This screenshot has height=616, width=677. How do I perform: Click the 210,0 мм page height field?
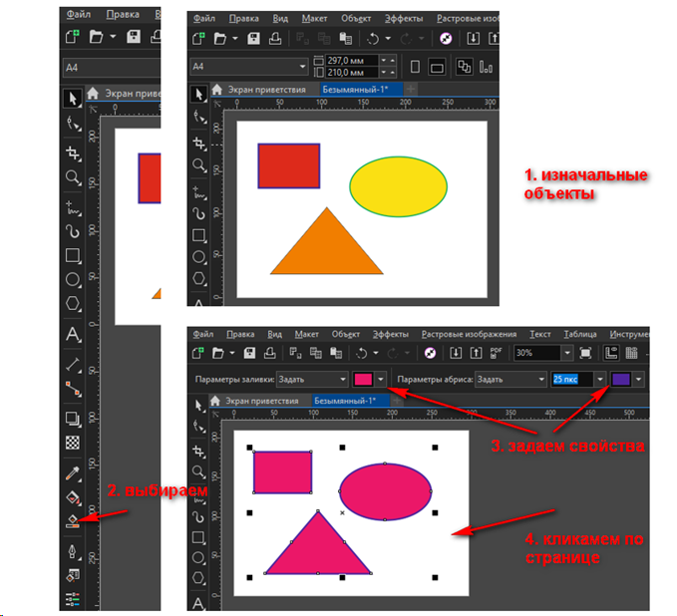(351, 72)
